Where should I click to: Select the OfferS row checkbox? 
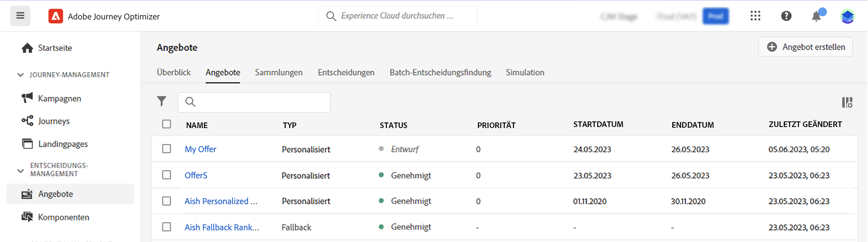(166, 175)
